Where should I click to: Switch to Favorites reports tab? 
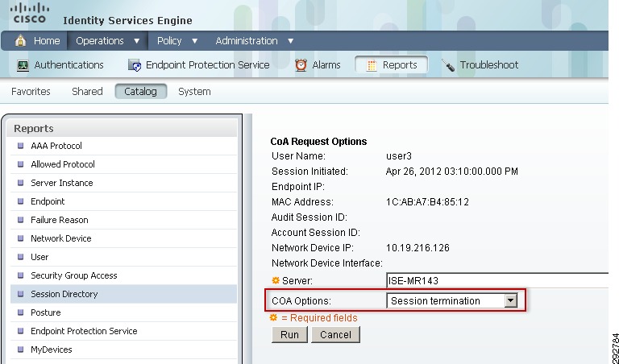tap(31, 92)
